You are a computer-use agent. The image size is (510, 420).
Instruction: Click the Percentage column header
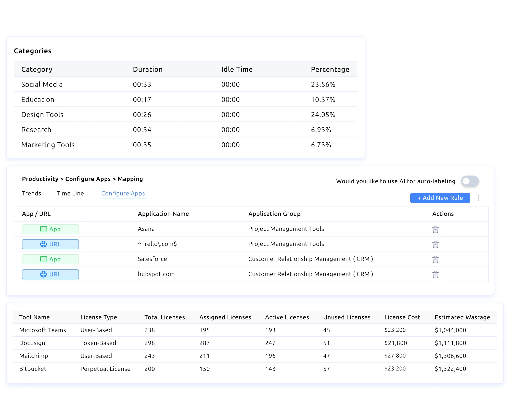(x=330, y=69)
